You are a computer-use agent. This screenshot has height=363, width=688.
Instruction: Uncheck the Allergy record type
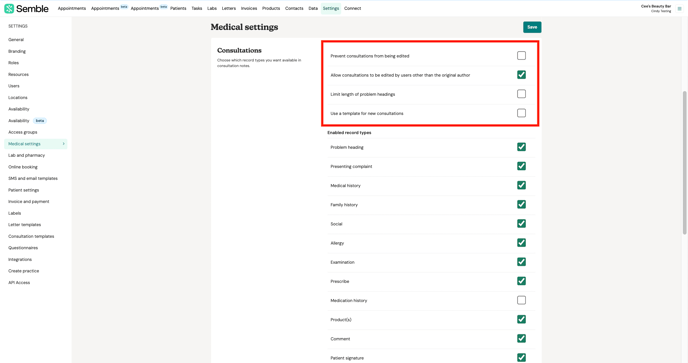(521, 243)
